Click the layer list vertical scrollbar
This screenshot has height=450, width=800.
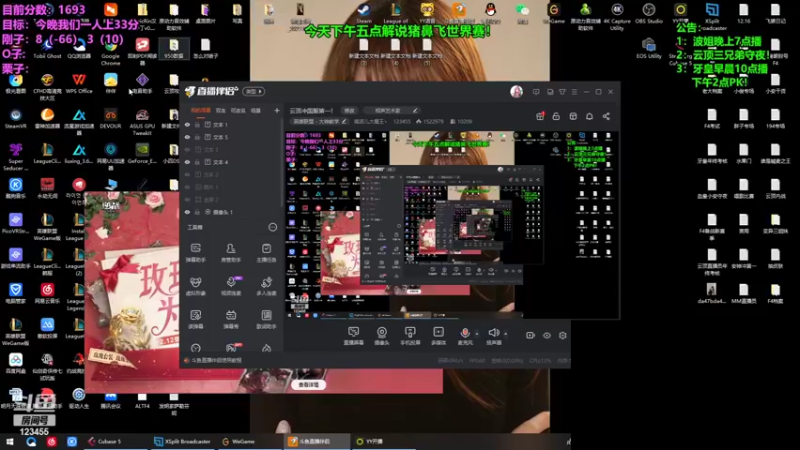pos(282,162)
